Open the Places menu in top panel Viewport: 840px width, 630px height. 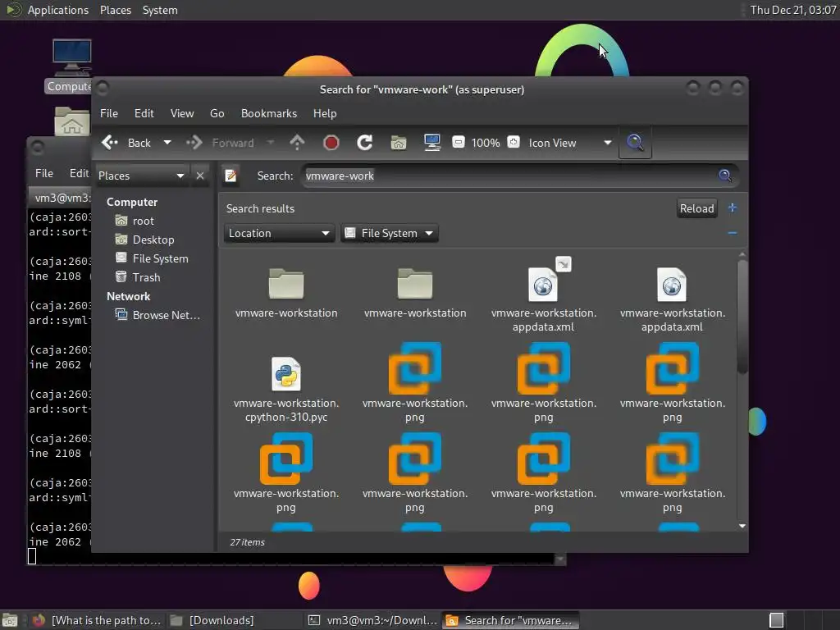(116, 10)
